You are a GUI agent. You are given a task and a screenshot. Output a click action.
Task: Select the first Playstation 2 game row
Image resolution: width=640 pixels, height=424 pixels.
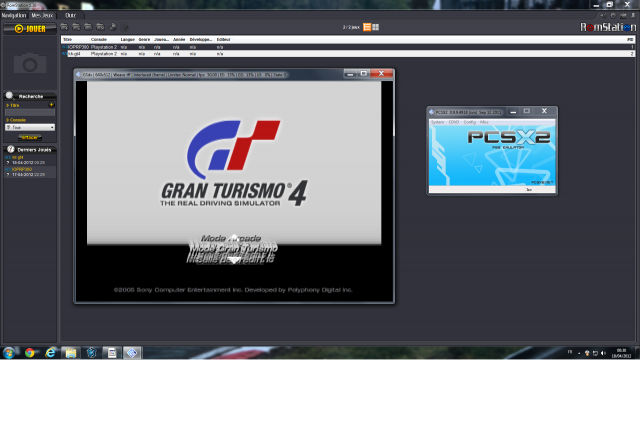tap(348, 47)
